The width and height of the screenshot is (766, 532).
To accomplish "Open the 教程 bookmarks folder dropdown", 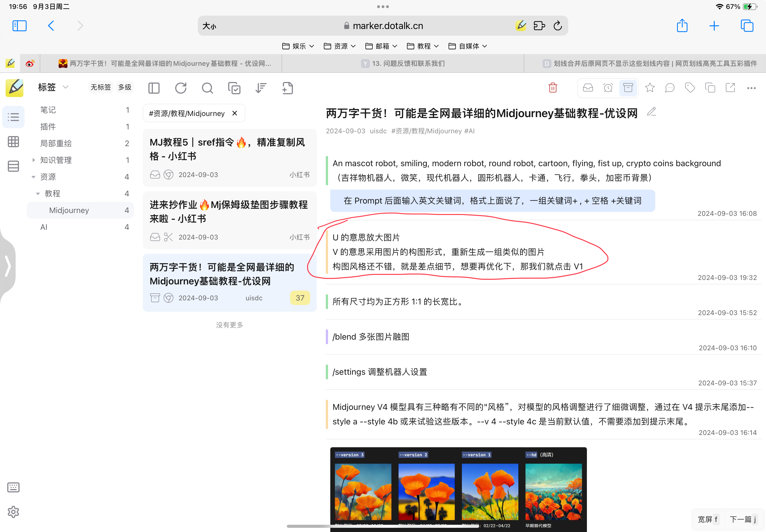I will coord(423,46).
